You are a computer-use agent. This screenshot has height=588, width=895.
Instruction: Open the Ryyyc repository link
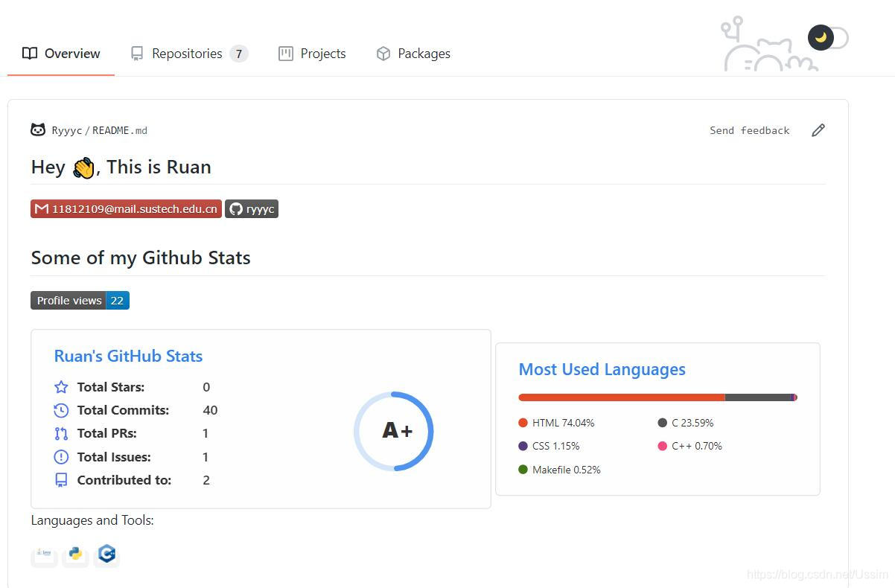(x=67, y=130)
